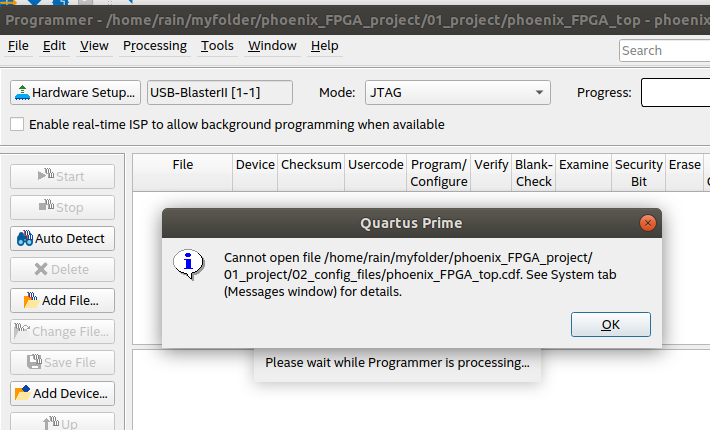Click the Progress bar field

[x=675, y=93]
